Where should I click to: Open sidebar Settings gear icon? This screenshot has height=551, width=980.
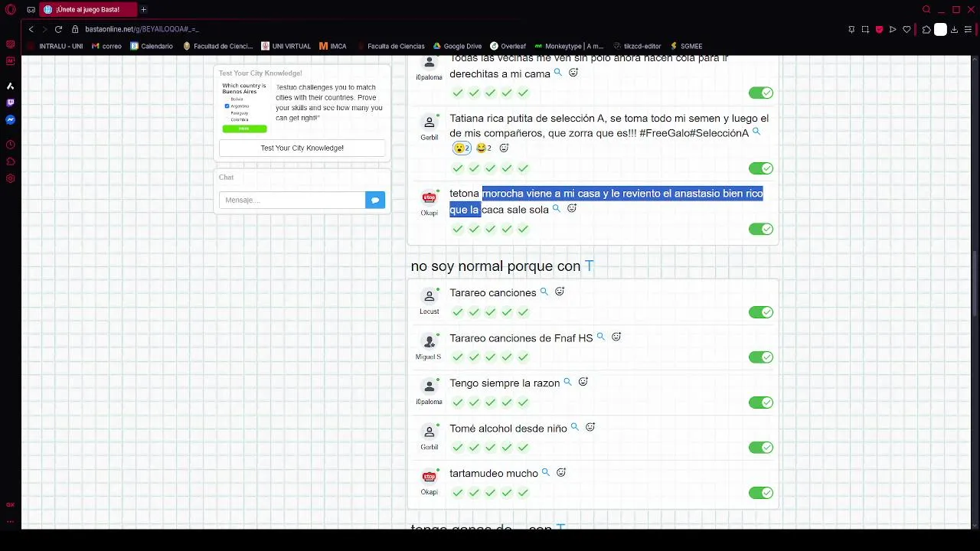pos(10,178)
